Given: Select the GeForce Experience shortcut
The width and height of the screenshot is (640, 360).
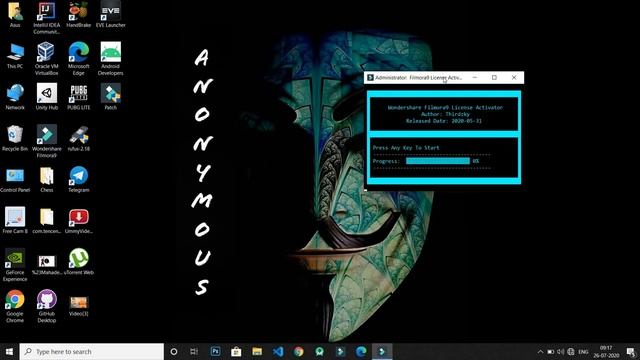Looking at the screenshot, I should (x=15, y=265).
